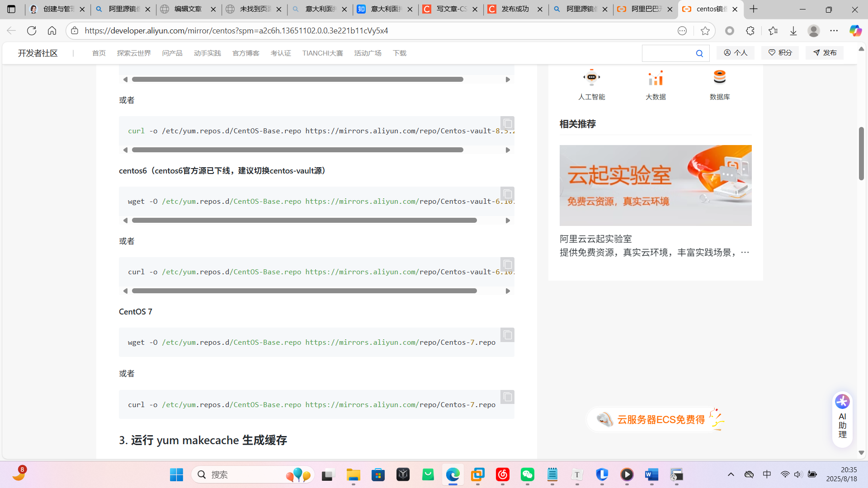This screenshot has width=868, height=488.
Task: Open the 活动广场 nav item
Action: pyautogui.click(x=368, y=53)
